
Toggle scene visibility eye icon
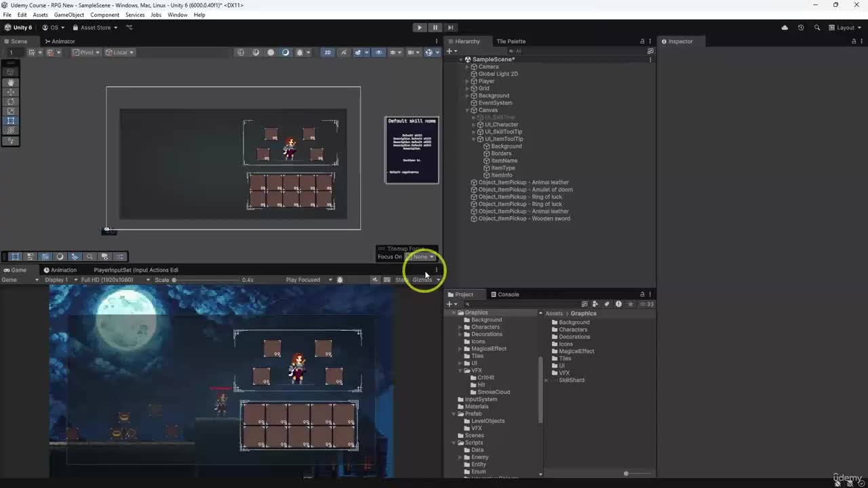378,52
